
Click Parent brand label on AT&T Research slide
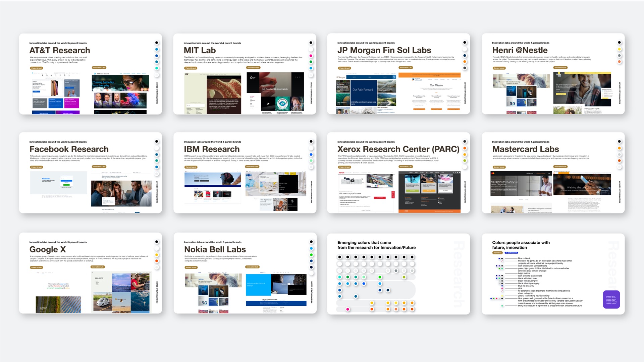tap(37, 68)
